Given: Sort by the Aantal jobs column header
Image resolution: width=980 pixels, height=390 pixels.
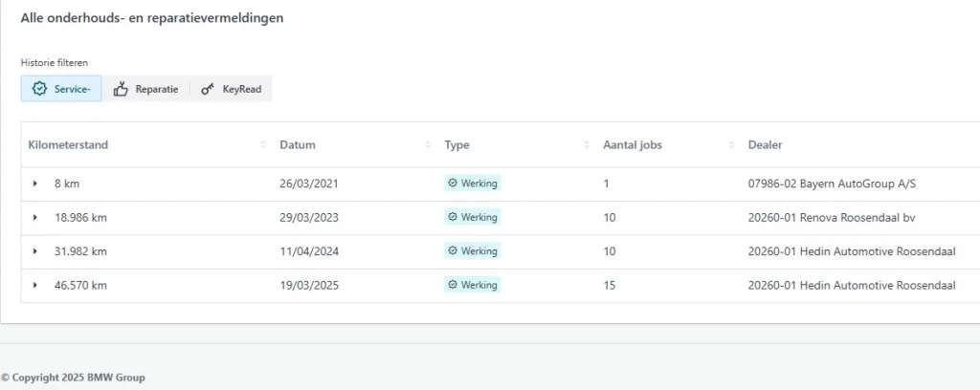Looking at the screenshot, I should click(x=633, y=145).
